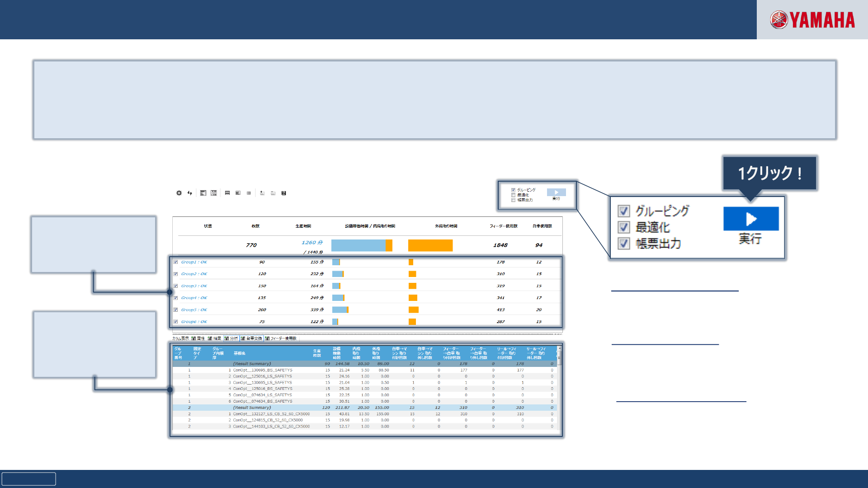
Task: Select the horizontal bar list view icon
Action: tap(203, 193)
